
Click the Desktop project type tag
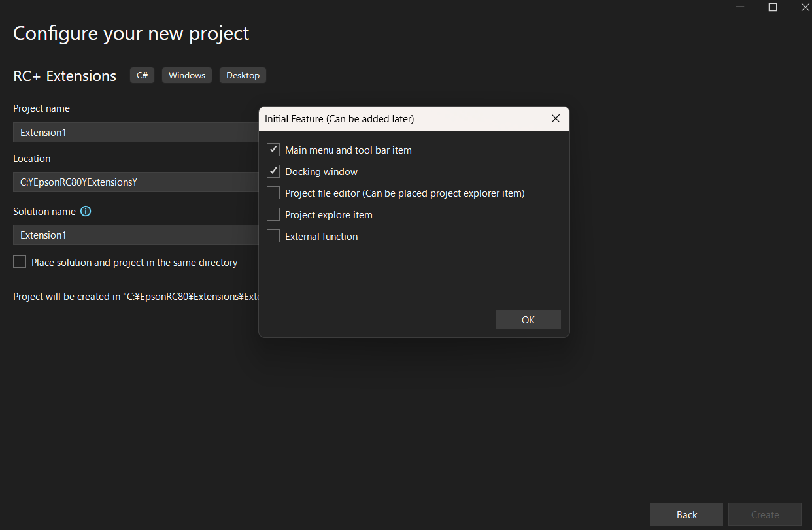[243, 75]
